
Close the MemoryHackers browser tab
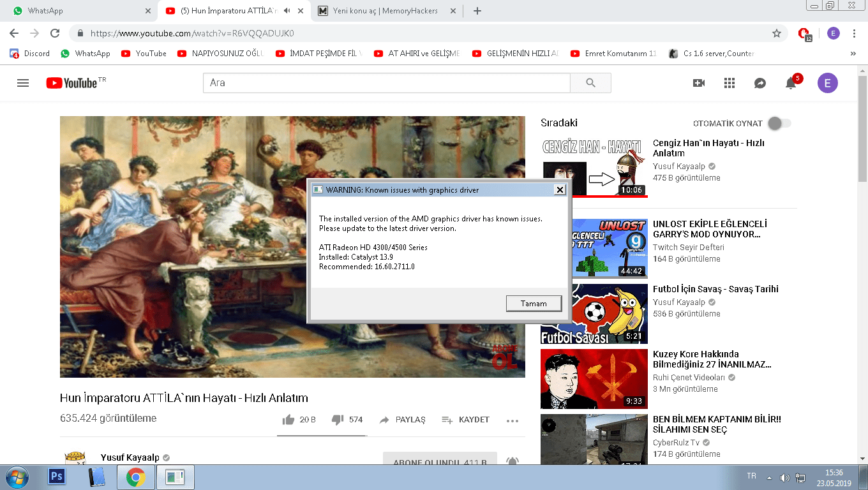[x=453, y=11]
